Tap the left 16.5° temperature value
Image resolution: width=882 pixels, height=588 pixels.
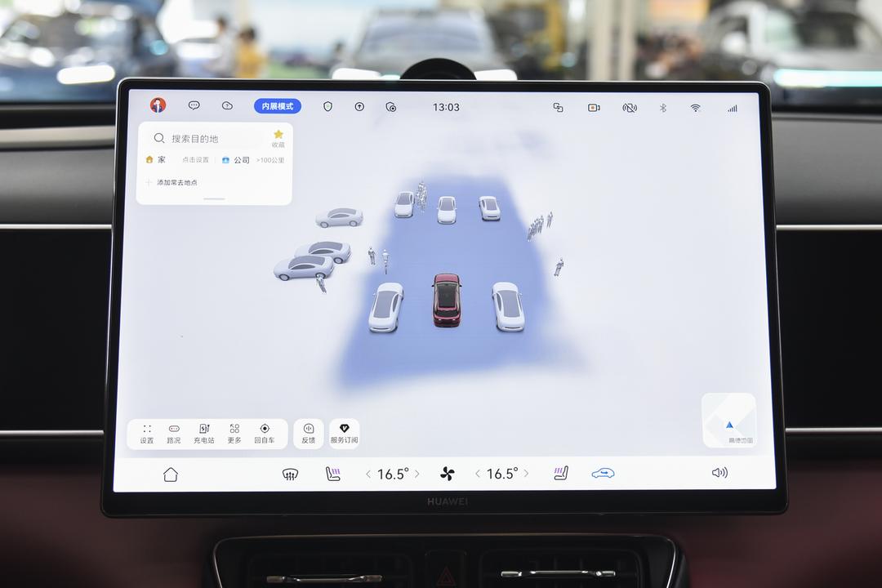(393, 474)
